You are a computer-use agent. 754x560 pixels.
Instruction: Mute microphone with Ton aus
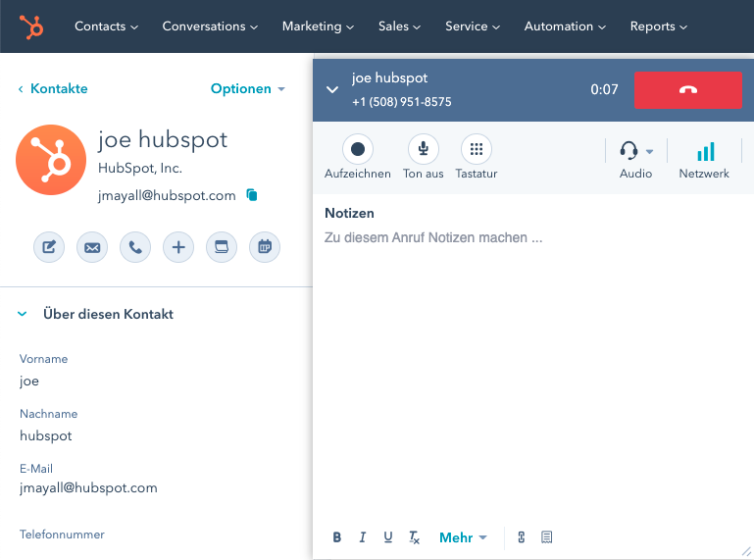pos(423,149)
